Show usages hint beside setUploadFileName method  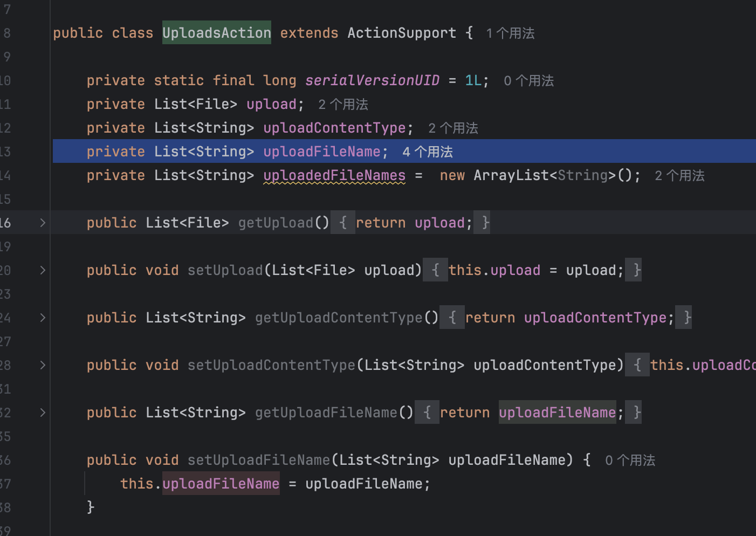pyautogui.click(x=630, y=461)
